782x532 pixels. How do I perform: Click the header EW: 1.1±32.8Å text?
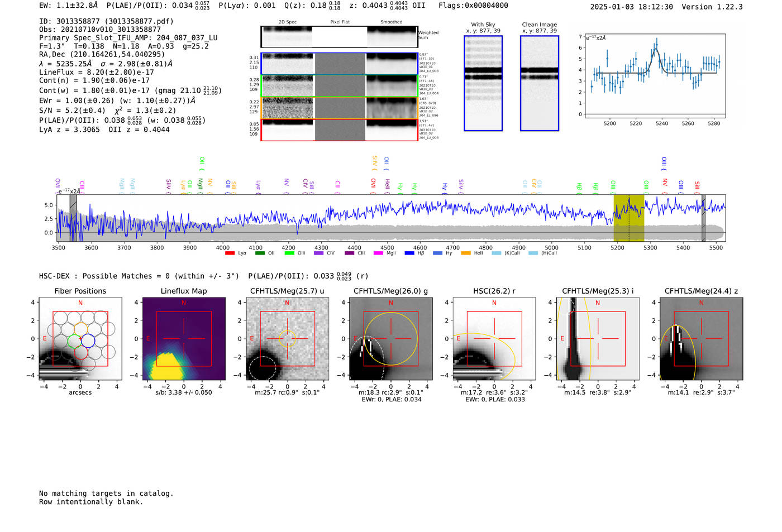[x=68, y=6]
